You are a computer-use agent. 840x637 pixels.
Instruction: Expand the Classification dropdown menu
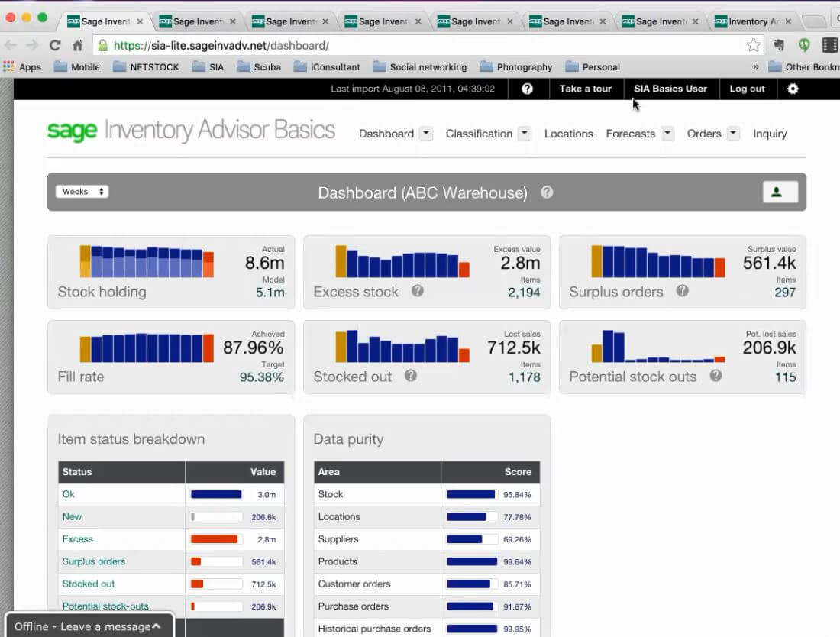pos(524,133)
